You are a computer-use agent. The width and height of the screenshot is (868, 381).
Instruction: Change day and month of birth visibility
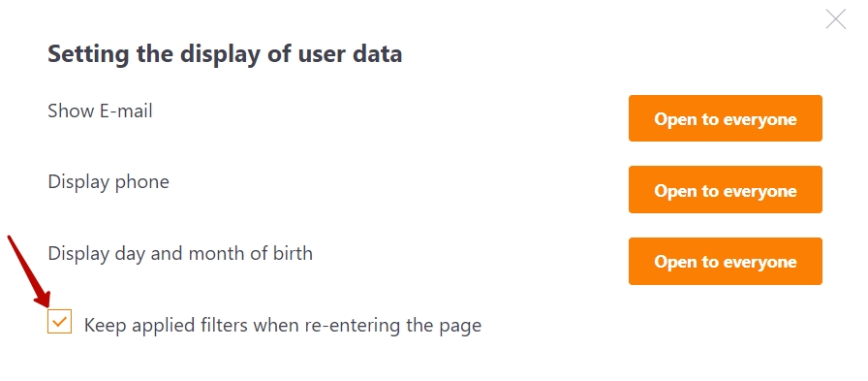tap(726, 262)
